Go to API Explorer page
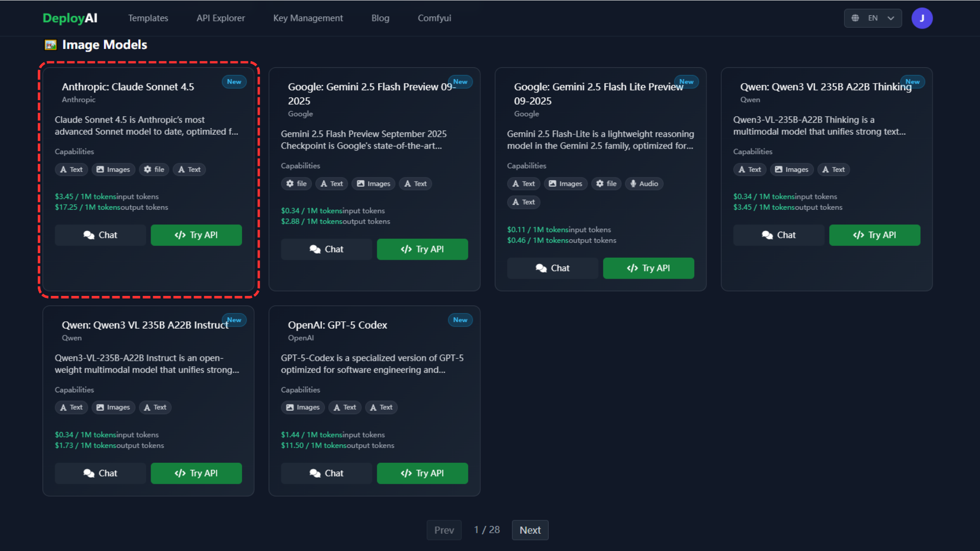Screen dimensions: 980x551 tap(220, 18)
